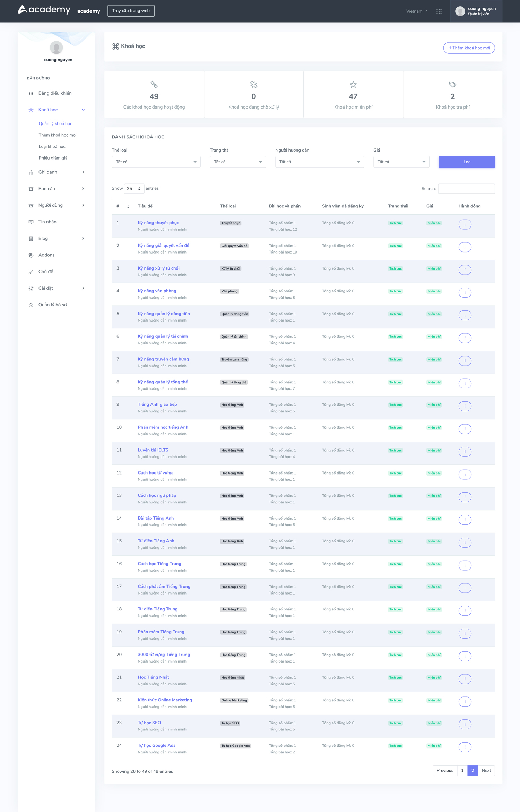Open the Vietnam language dropdown
Image resolution: width=520 pixels, height=812 pixels.
coord(417,11)
